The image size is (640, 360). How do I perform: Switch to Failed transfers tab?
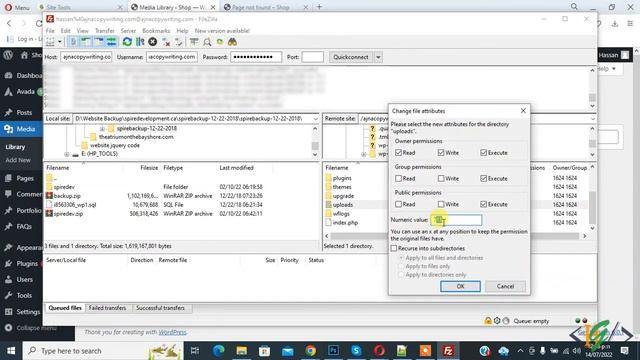[107, 308]
